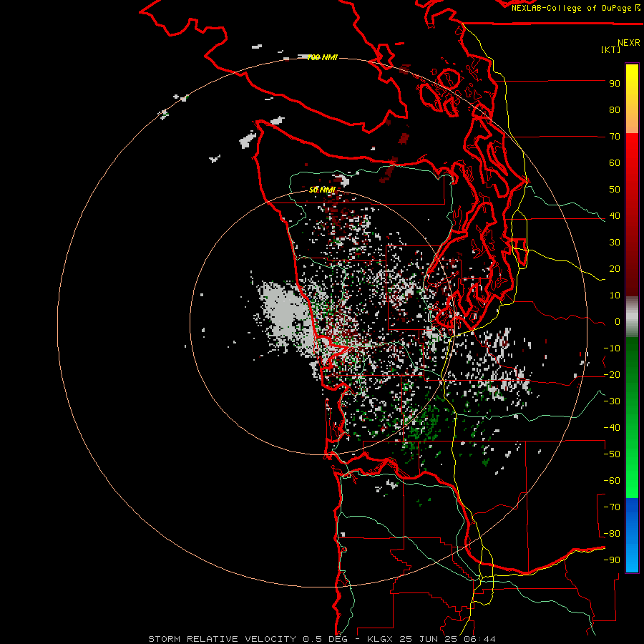
Task: Pick the gray zero-velocity color bar segment
Action: [632, 317]
